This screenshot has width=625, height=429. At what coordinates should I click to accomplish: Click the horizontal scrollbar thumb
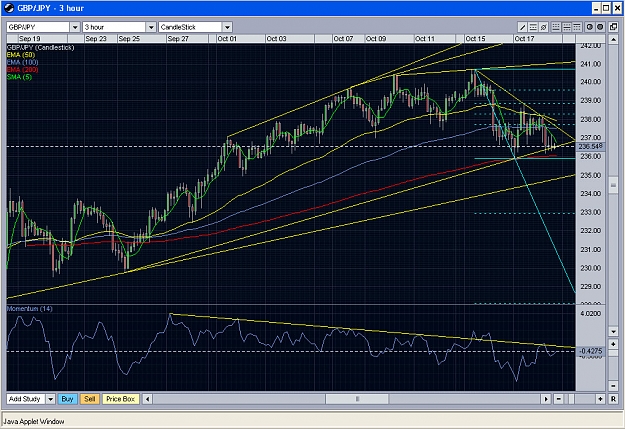357,399
